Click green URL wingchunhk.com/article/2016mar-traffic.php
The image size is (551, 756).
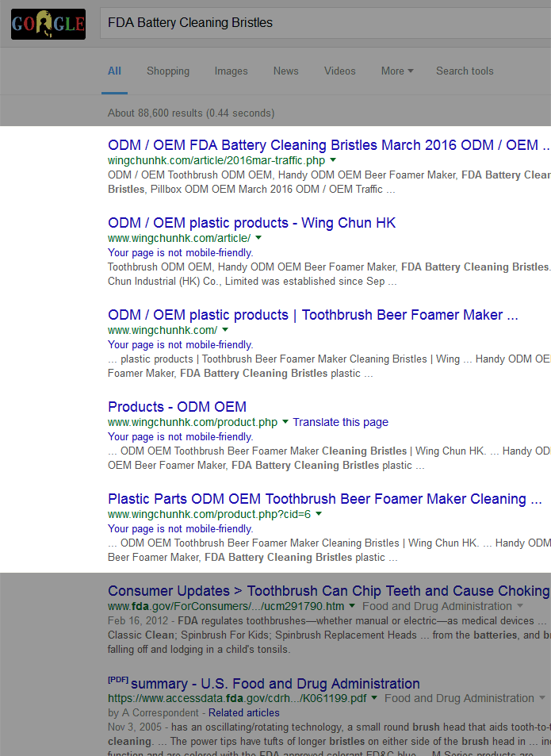pyautogui.click(x=216, y=160)
